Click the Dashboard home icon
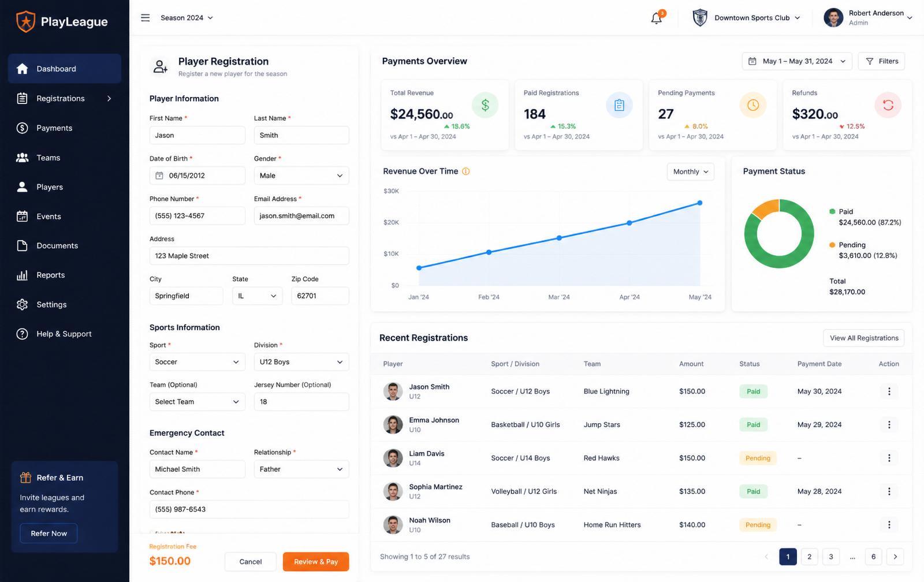This screenshot has height=582, width=924. pyautogui.click(x=22, y=69)
